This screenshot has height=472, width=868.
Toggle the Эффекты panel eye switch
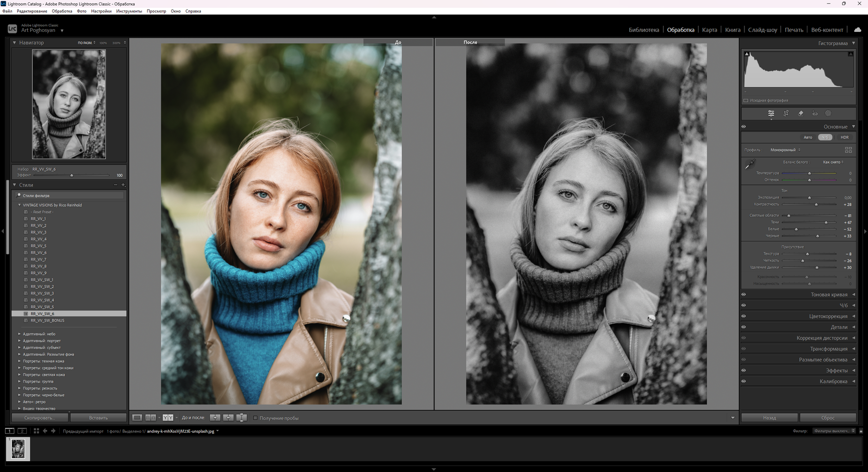tap(744, 370)
